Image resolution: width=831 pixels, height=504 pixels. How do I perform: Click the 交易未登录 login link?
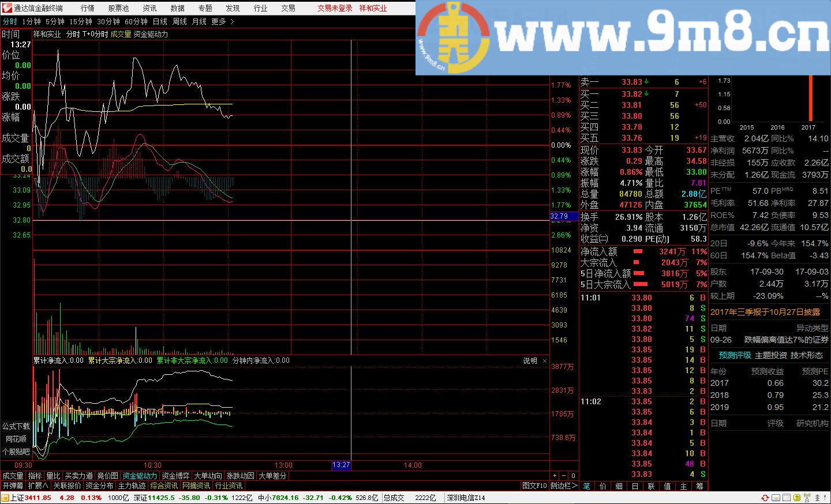[x=335, y=8]
